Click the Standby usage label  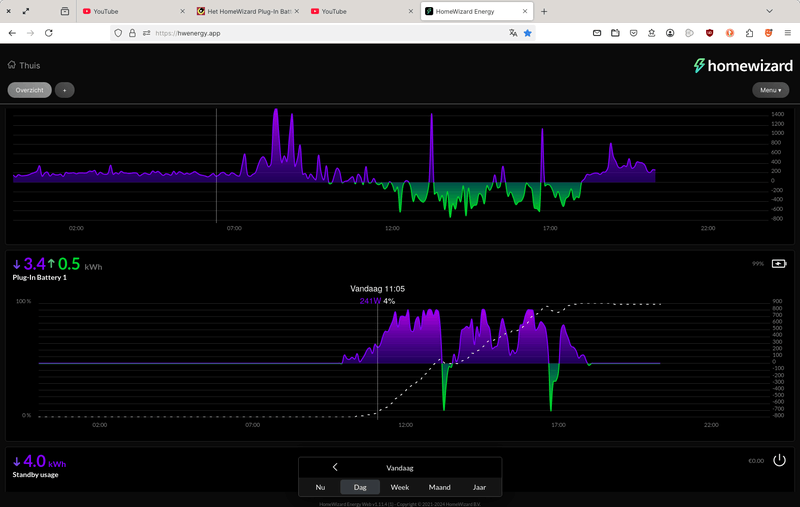[35, 474]
